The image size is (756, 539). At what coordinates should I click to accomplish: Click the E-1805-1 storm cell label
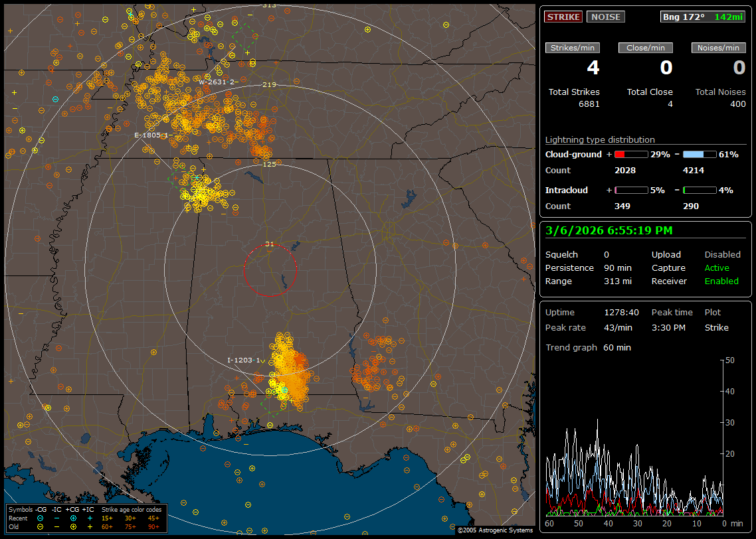pyautogui.click(x=153, y=135)
